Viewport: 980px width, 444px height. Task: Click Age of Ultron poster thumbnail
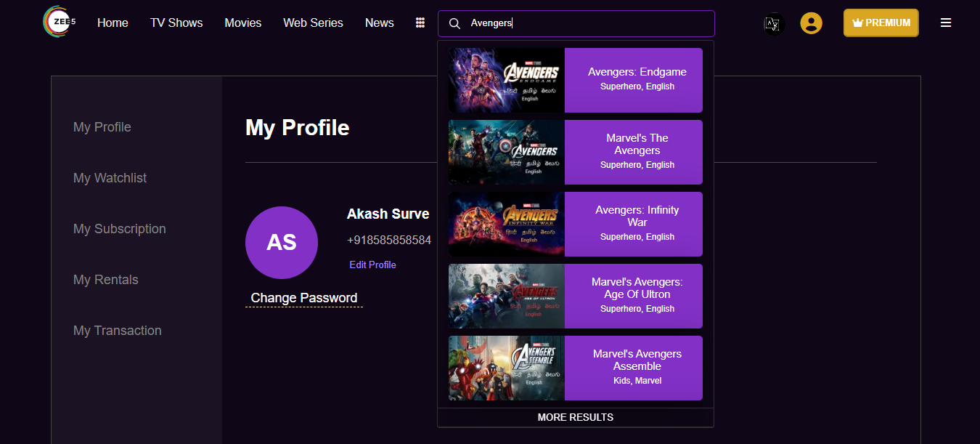tap(506, 296)
